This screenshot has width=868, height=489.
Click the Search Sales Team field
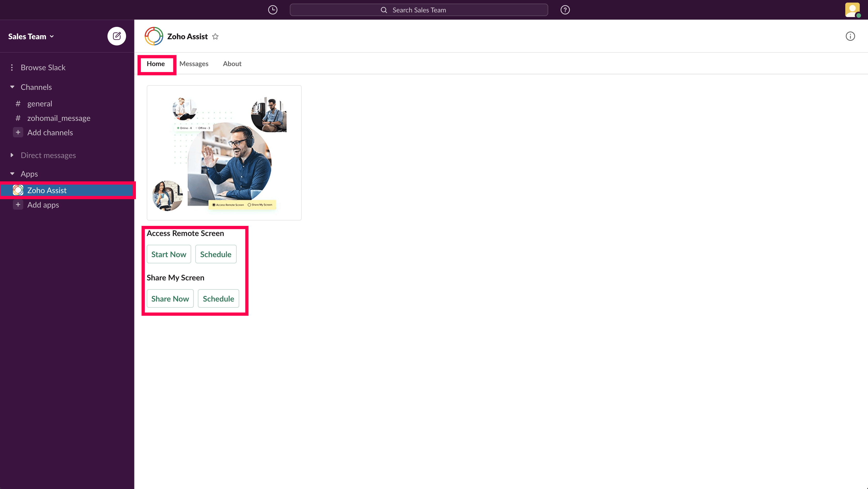coord(419,10)
